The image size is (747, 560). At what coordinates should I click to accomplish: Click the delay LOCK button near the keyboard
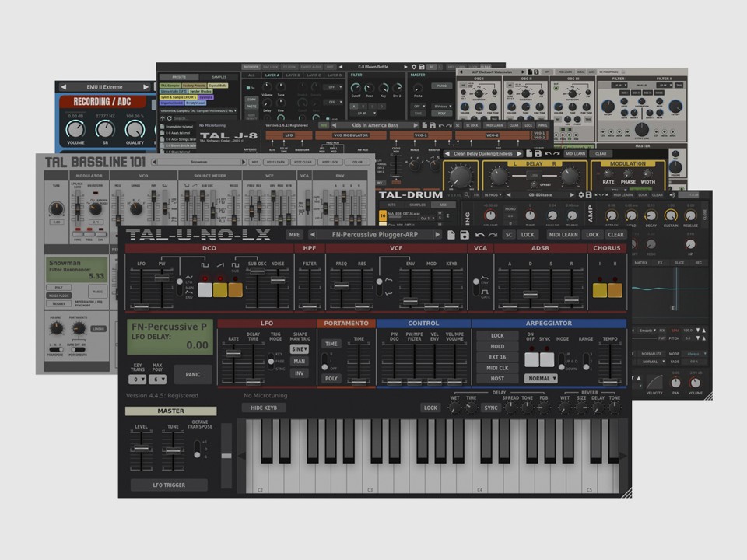(430, 408)
